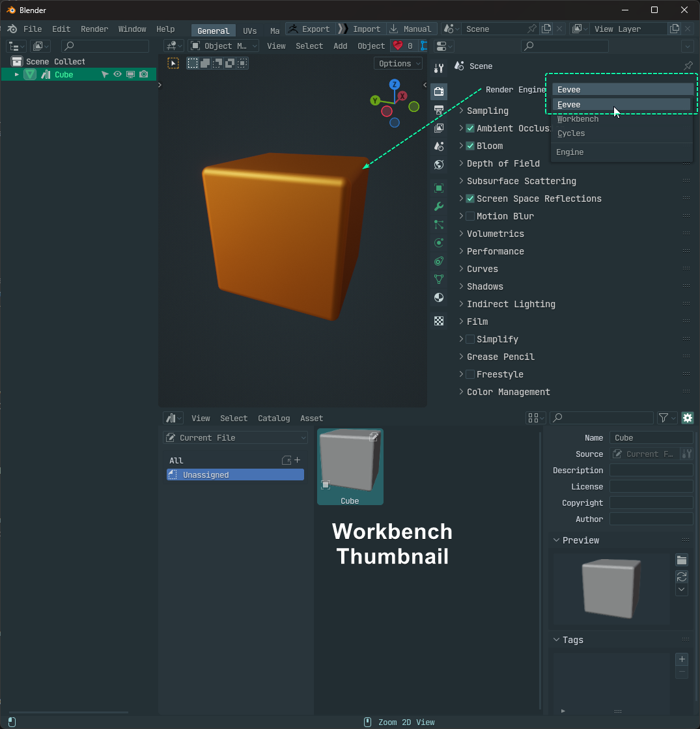Disable the Bloom checkbox

[470, 146]
